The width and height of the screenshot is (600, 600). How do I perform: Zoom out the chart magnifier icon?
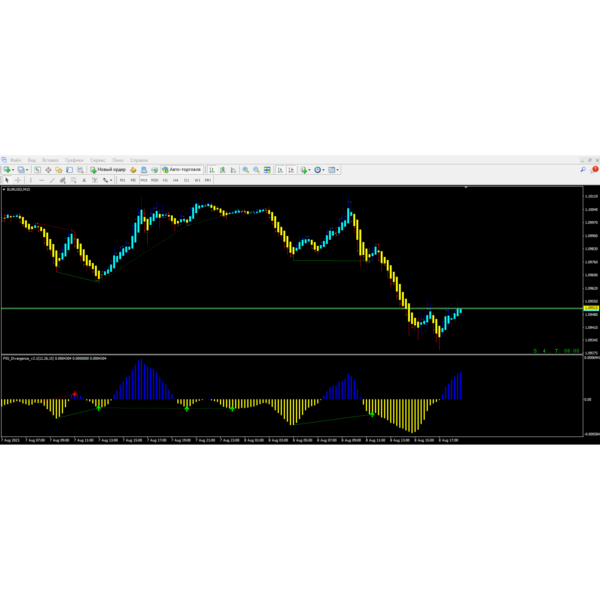click(256, 170)
